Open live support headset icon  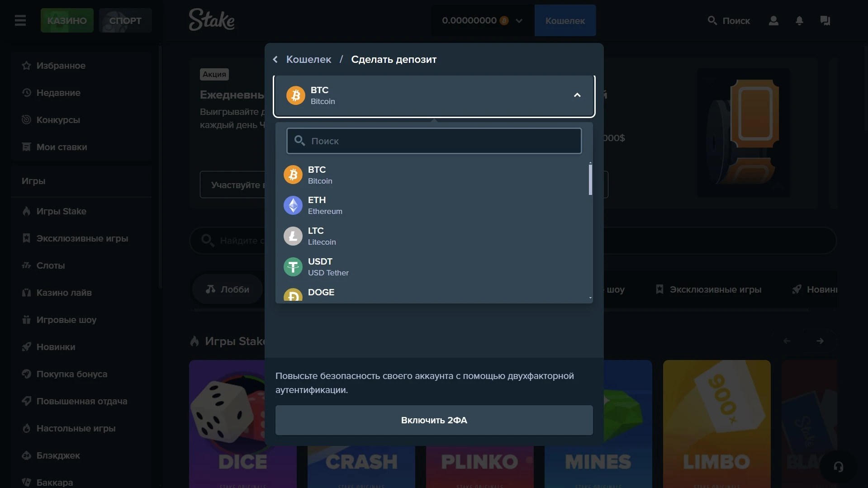838,467
